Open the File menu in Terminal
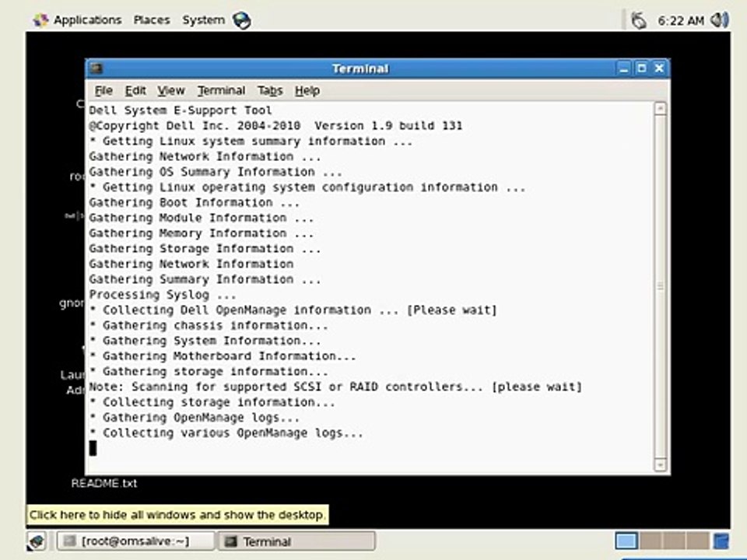The image size is (747, 560). (103, 90)
